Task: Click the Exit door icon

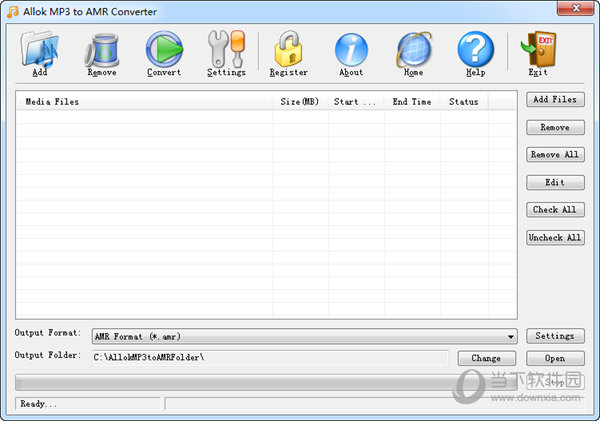Action: (538, 53)
